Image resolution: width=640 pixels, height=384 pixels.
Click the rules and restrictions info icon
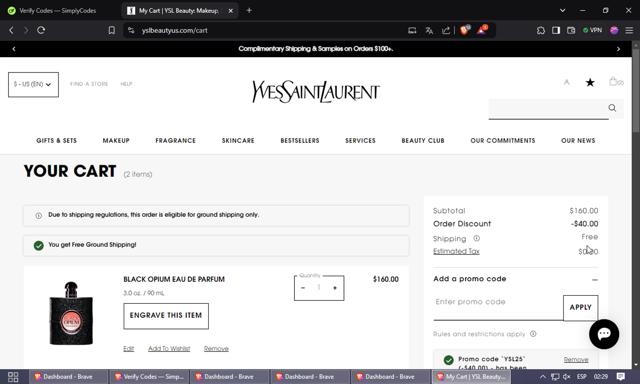click(x=533, y=334)
